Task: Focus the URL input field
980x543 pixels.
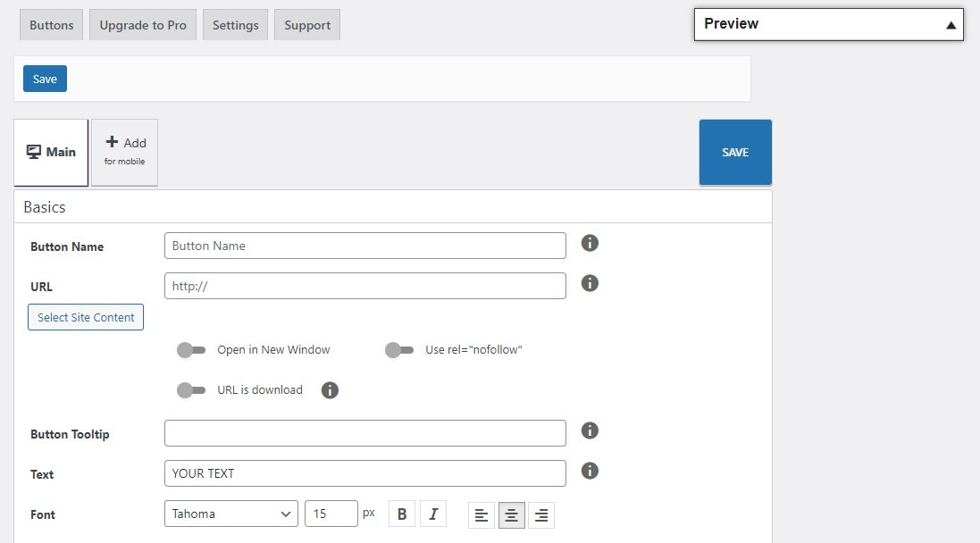Action: (x=365, y=286)
